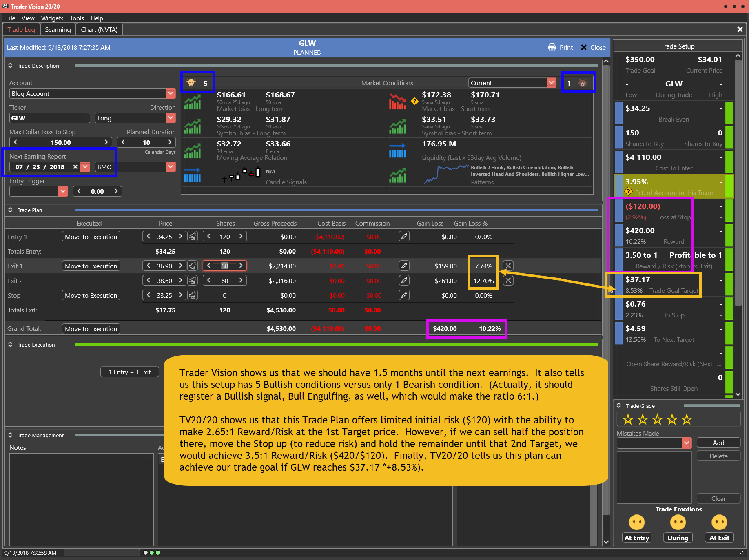Increase Exit 1 shares count
The height and width of the screenshot is (560, 749).
point(241,266)
